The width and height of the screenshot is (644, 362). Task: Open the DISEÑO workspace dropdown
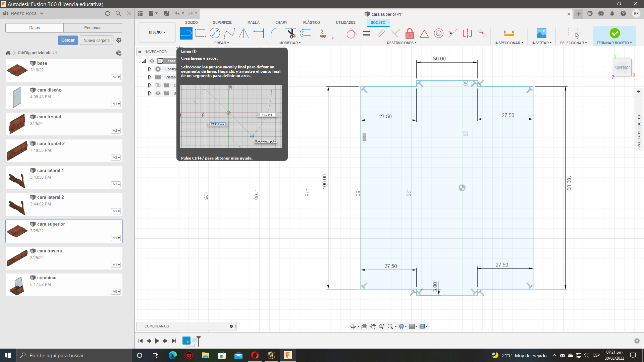pyautogui.click(x=157, y=32)
